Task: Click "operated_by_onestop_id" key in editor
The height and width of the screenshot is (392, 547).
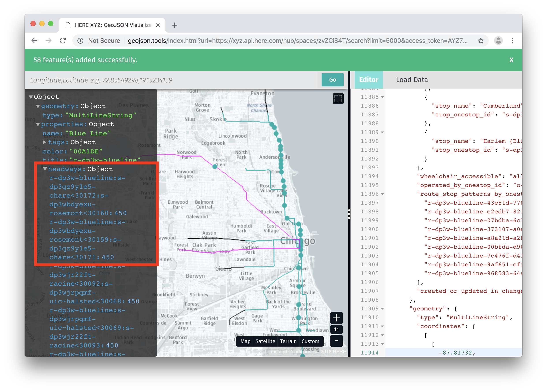Action: [x=461, y=185]
